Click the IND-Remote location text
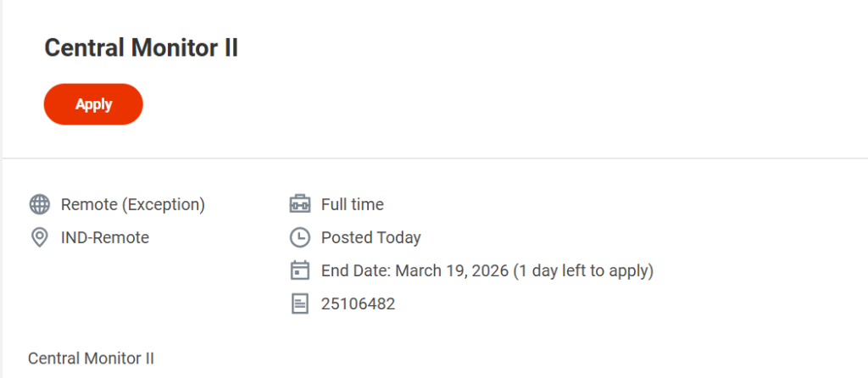 105,238
